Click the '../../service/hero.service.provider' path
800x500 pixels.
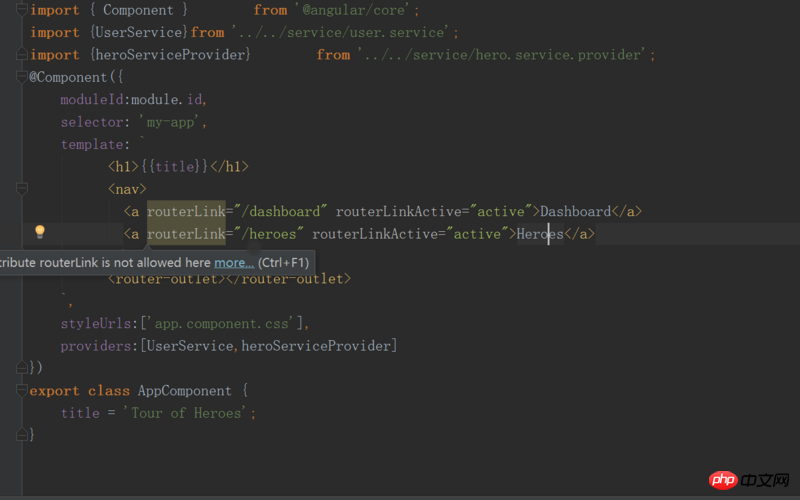point(503,55)
